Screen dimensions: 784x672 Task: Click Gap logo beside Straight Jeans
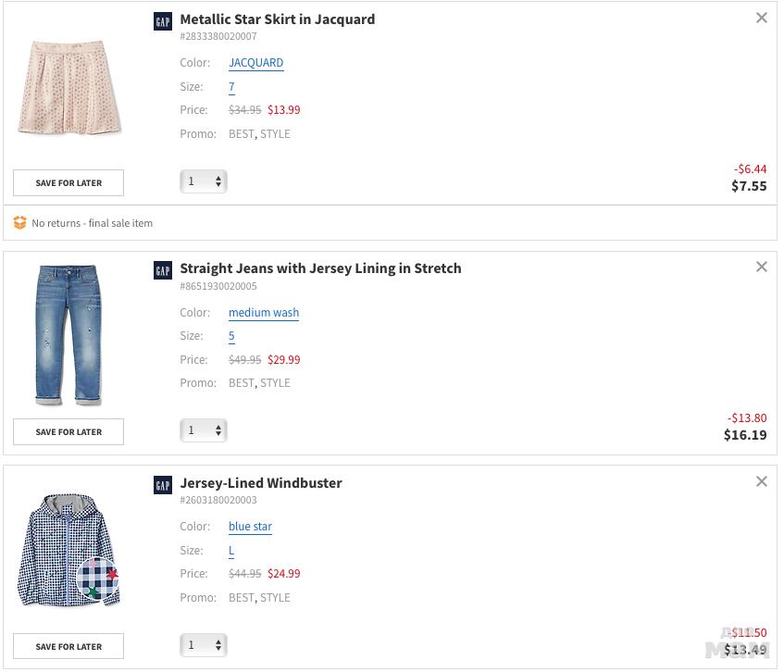163,270
